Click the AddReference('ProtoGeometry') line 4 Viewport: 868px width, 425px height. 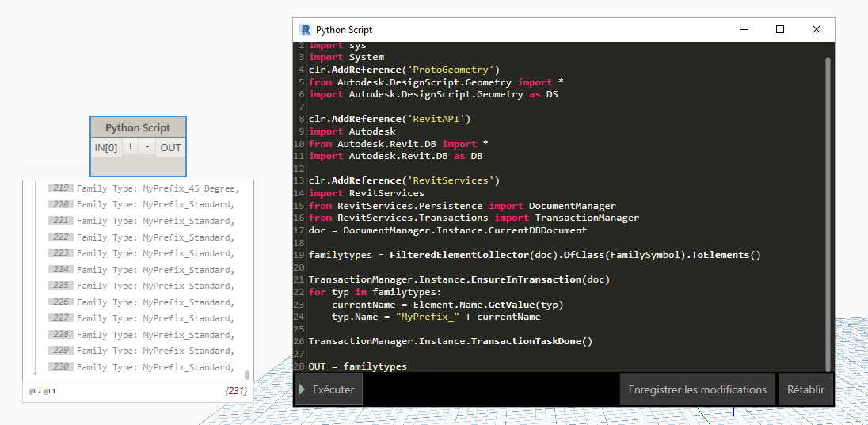pos(404,70)
